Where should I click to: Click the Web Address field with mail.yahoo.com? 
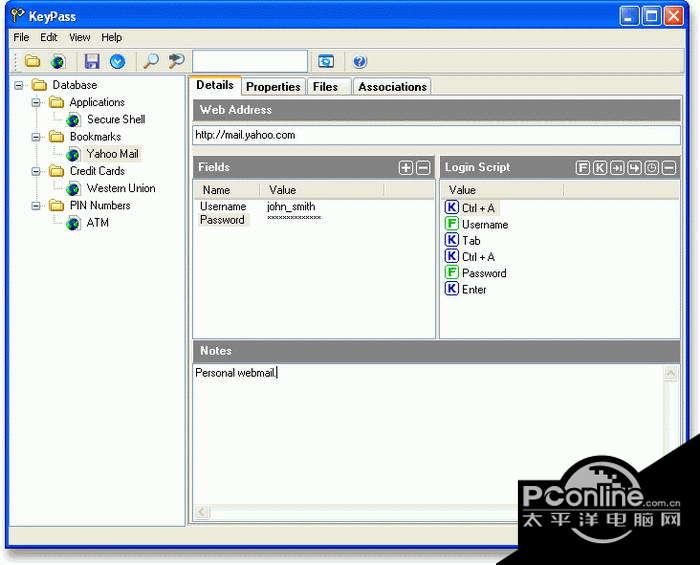click(x=437, y=135)
